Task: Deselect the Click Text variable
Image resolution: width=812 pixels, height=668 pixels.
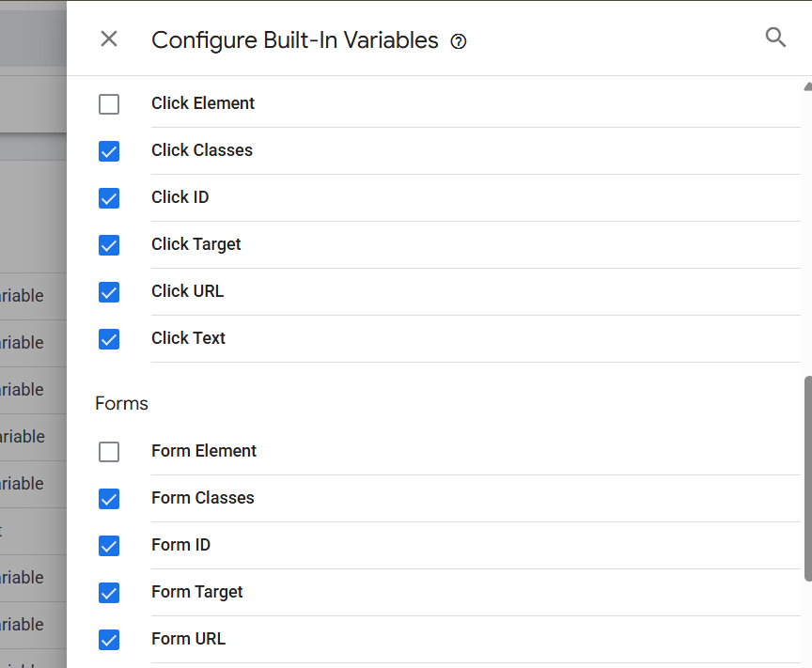Action: click(x=109, y=339)
